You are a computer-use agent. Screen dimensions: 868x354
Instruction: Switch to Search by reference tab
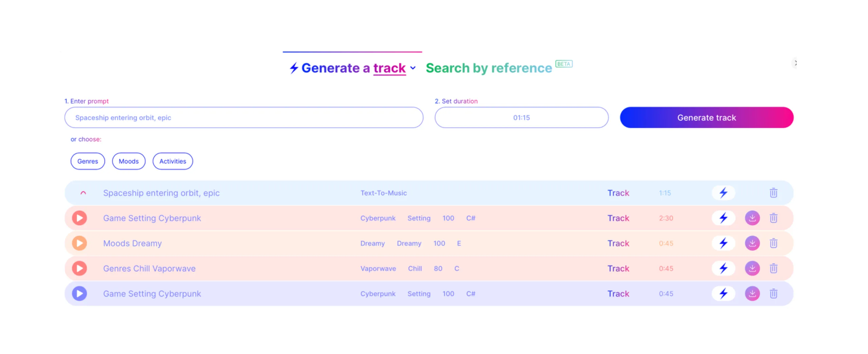(489, 68)
